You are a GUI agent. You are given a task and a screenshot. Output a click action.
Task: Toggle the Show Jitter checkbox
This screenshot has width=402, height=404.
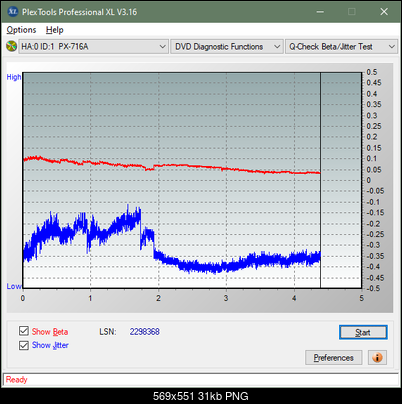24,345
